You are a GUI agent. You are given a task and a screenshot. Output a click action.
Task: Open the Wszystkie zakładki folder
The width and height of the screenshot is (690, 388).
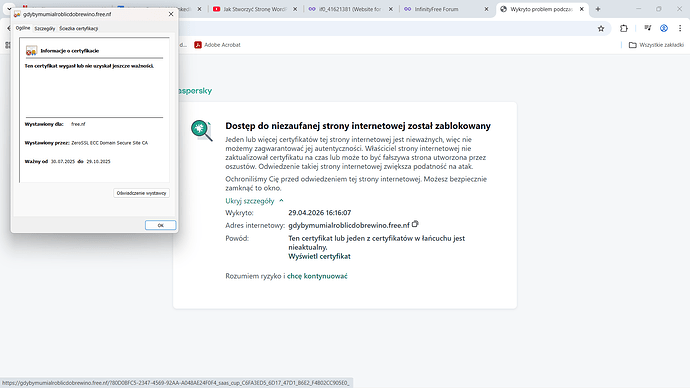point(656,45)
